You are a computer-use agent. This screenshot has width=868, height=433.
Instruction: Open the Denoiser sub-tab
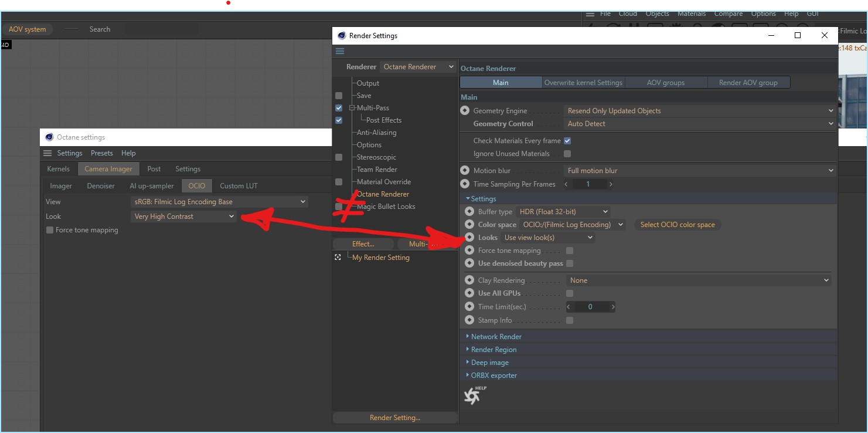coord(101,186)
